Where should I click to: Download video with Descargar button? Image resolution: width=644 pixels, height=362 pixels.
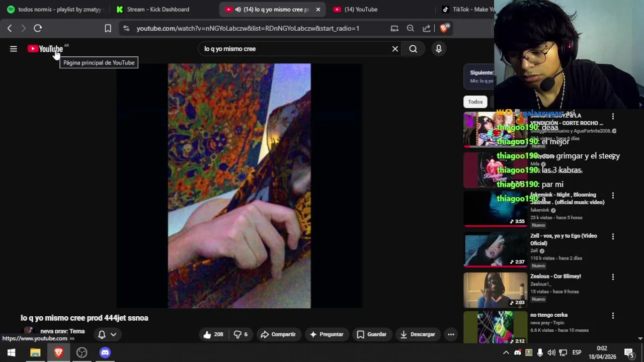coord(418,334)
